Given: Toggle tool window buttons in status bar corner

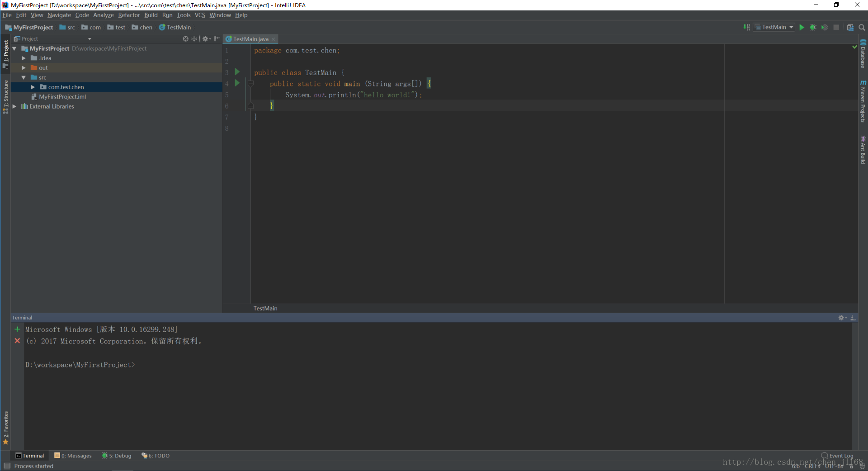Looking at the screenshot, I should (7, 466).
